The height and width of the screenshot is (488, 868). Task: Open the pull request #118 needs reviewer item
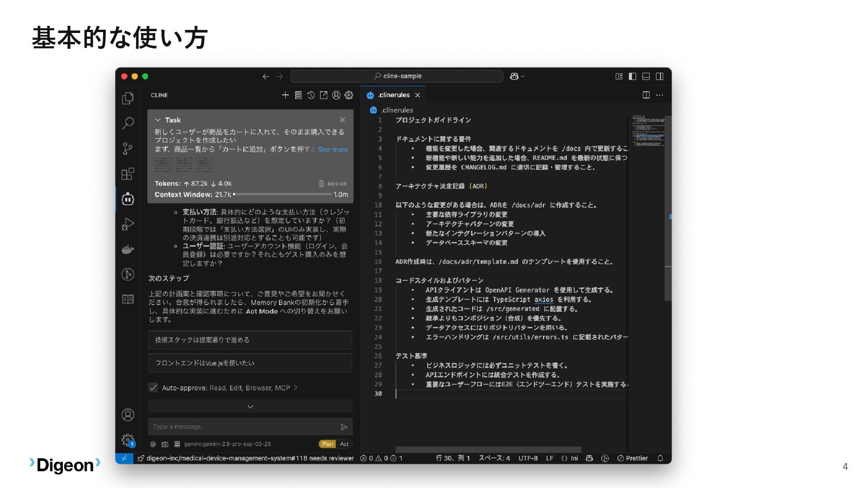point(246,458)
